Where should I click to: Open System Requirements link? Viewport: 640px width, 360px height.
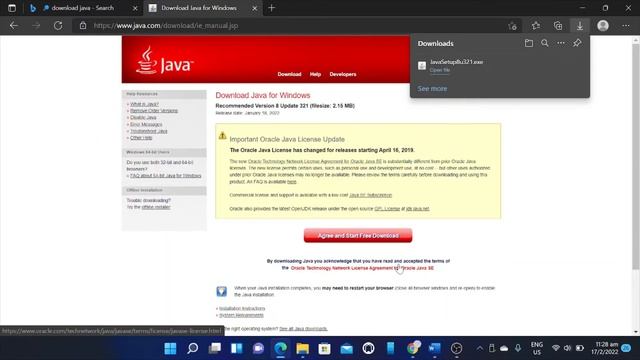[x=241, y=315]
